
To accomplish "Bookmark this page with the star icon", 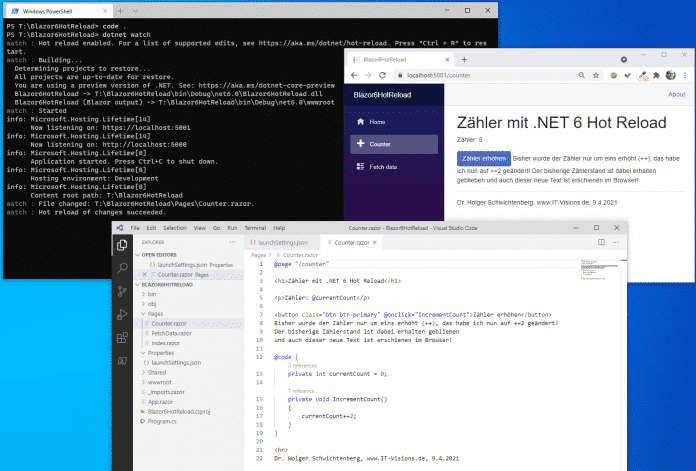I will click(x=596, y=75).
